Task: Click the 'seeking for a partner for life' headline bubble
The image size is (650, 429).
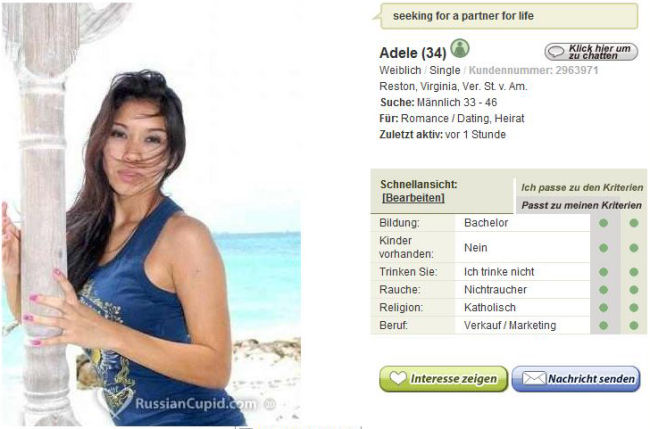Action: click(509, 16)
